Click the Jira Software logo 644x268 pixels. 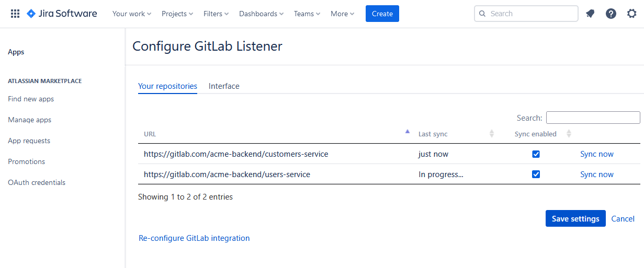[x=62, y=14]
